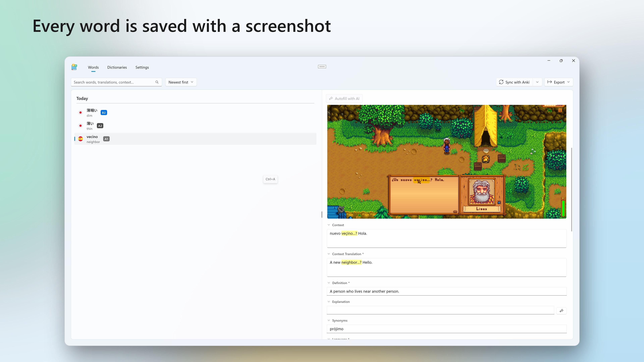Minimize the app window

tap(549, 61)
